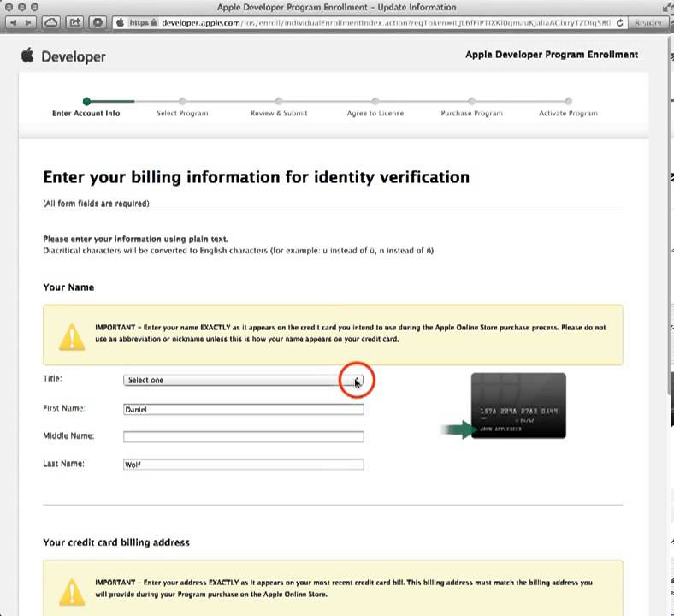
Task: Click the reload icon in address bar
Action: click(x=620, y=23)
